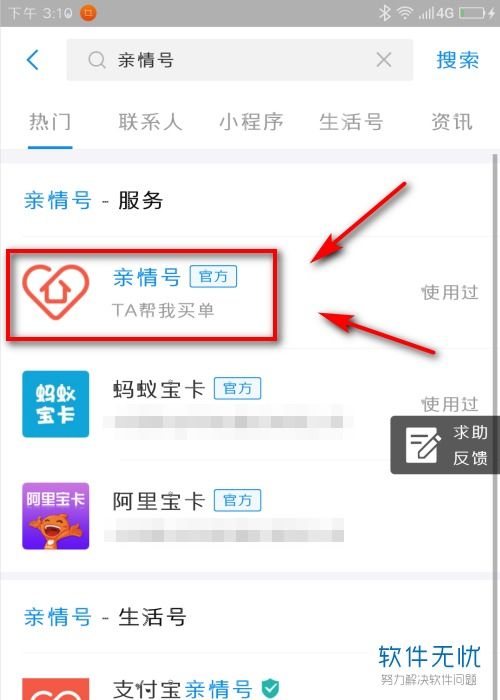The image size is (500, 700).
Task: Tap the 蚂蚁宝卡 blue app icon
Action: (56, 404)
